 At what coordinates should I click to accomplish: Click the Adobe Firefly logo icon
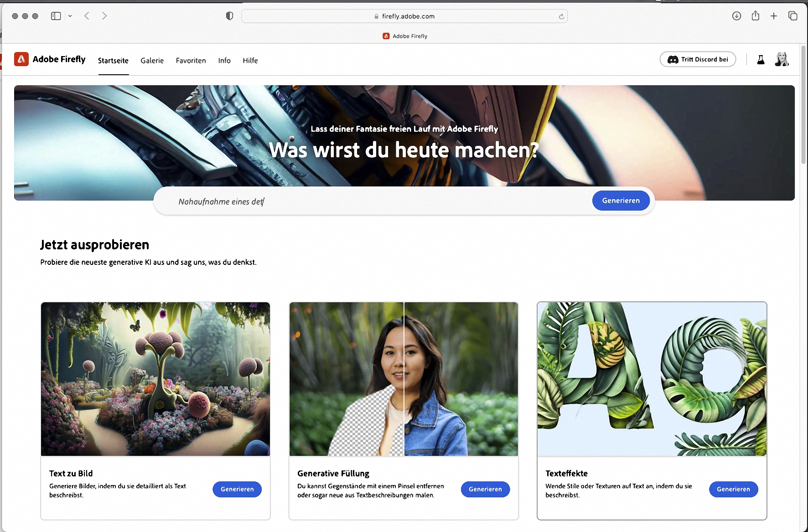point(21,59)
